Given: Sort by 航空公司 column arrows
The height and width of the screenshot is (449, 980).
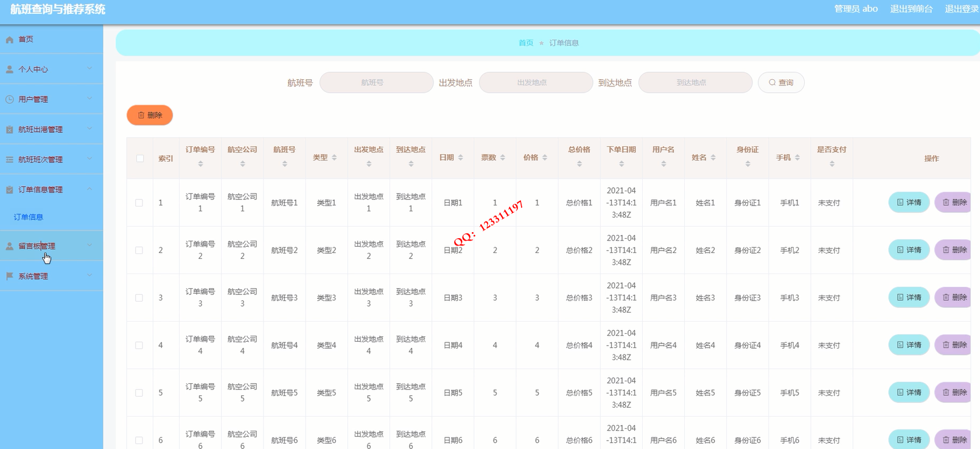Looking at the screenshot, I should point(242,164).
